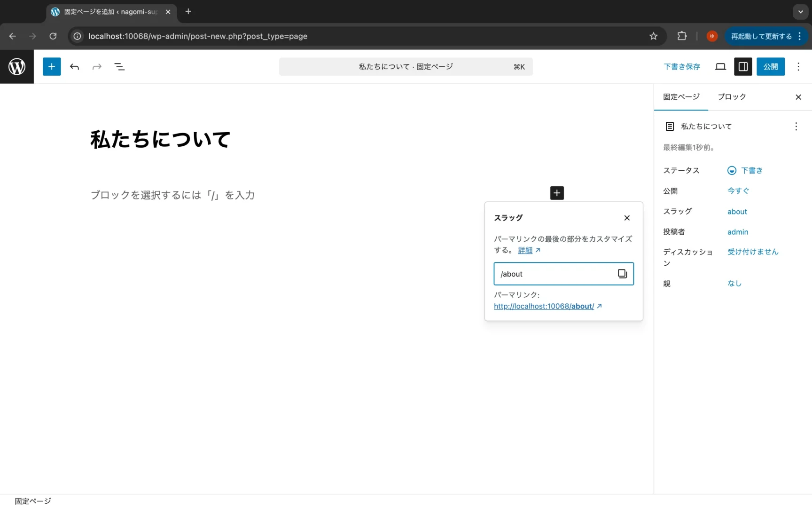Open the block inserter plus button
This screenshot has width=812, height=508.
(52, 67)
